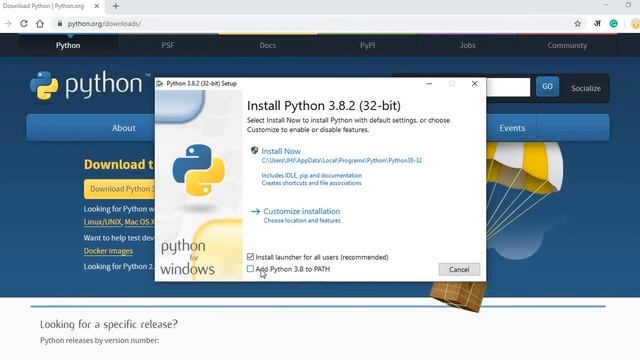Screen dimensions: 640x360
Task: Open the Socialize menu
Action: tap(586, 88)
